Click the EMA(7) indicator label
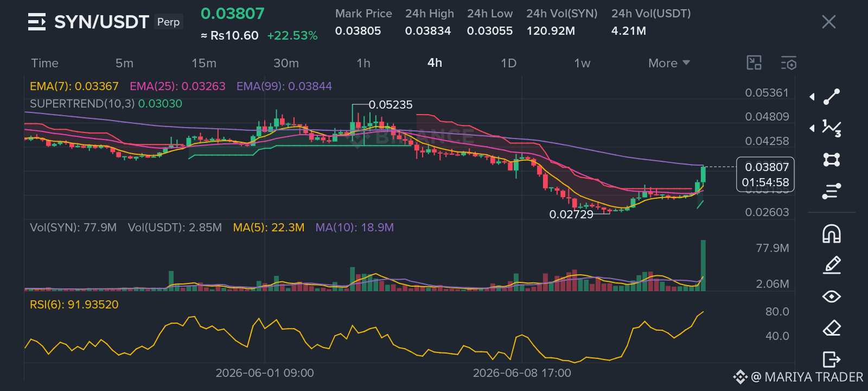The image size is (868, 391). [x=74, y=86]
